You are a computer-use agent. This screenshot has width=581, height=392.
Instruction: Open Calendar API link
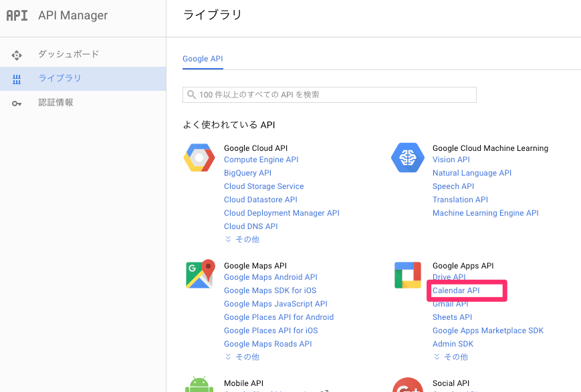click(x=456, y=290)
